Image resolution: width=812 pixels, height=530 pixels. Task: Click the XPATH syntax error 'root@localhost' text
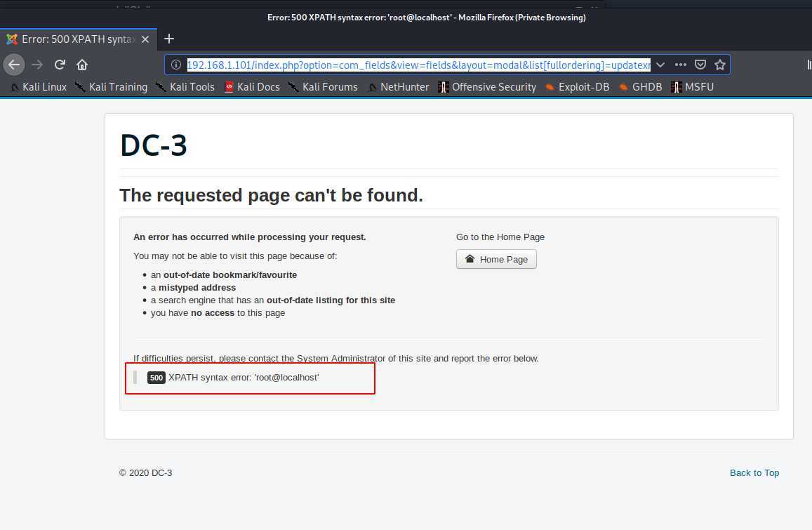point(244,378)
